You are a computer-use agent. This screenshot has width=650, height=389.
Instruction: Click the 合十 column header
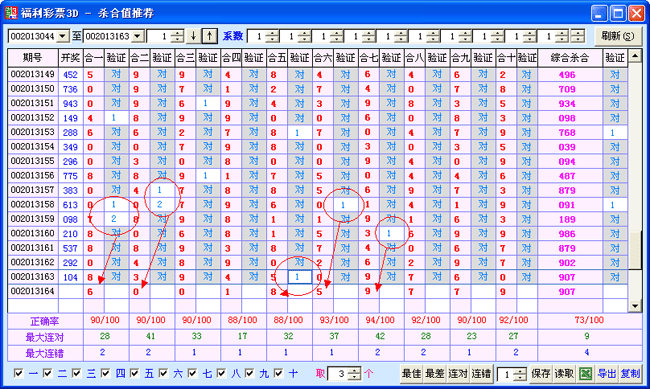(506, 58)
